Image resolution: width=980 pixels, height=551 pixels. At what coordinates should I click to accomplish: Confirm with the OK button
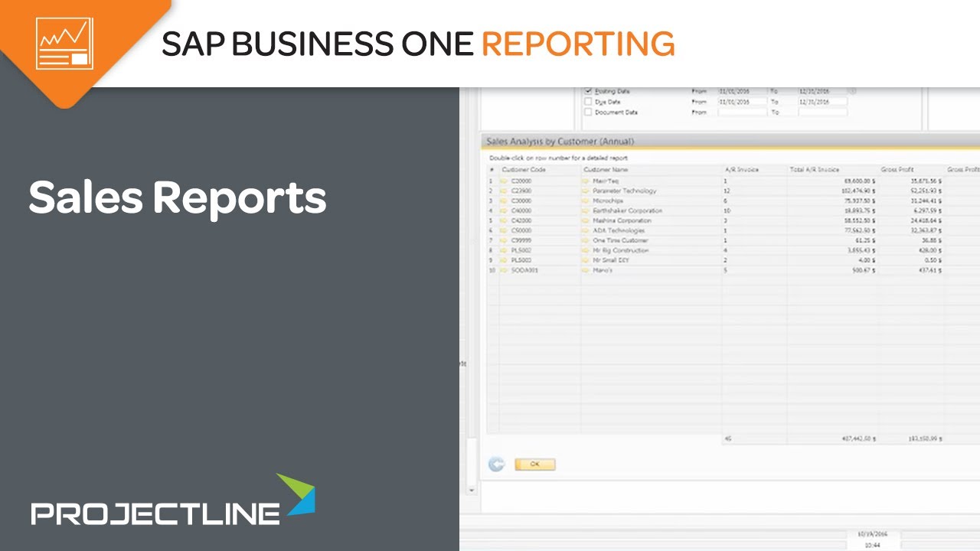coord(534,465)
